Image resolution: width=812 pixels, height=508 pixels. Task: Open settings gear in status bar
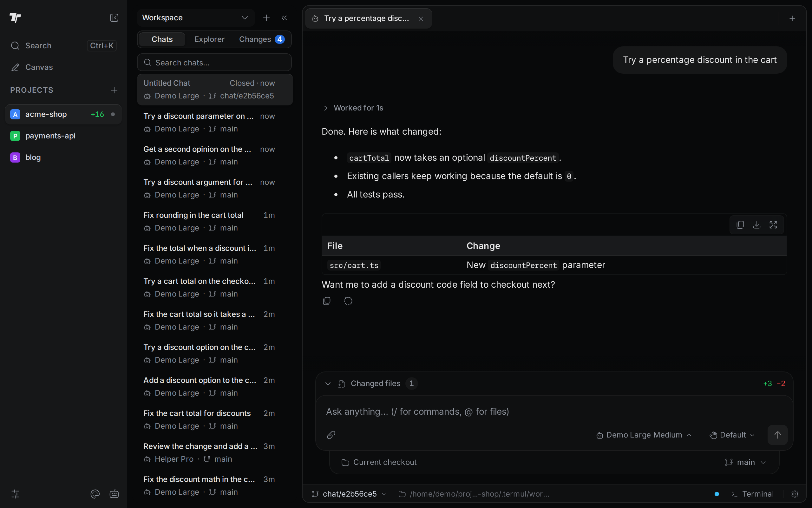795,494
